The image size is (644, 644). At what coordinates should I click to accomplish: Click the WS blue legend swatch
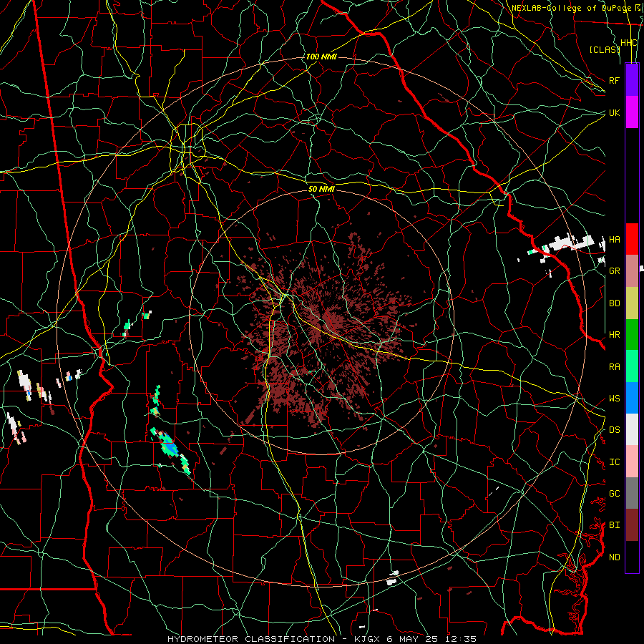(632, 398)
